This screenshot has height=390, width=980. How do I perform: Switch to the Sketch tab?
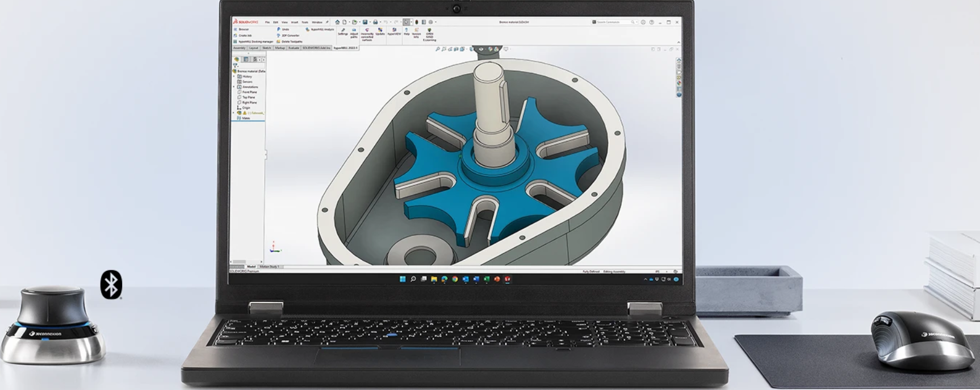(x=266, y=48)
